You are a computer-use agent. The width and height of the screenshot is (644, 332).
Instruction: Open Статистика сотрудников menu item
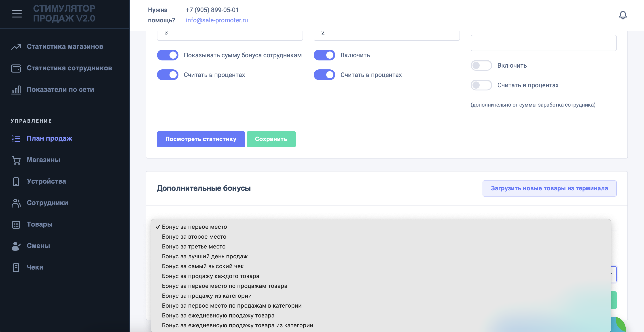tap(65, 68)
